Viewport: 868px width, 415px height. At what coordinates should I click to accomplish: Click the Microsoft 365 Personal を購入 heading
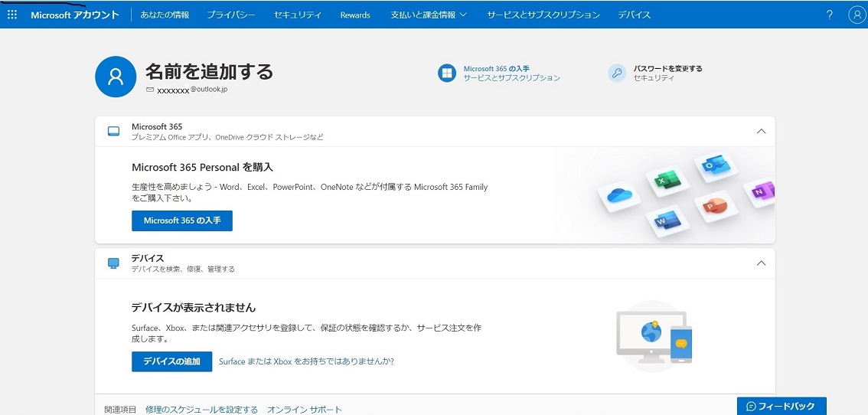pyautogui.click(x=203, y=167)
